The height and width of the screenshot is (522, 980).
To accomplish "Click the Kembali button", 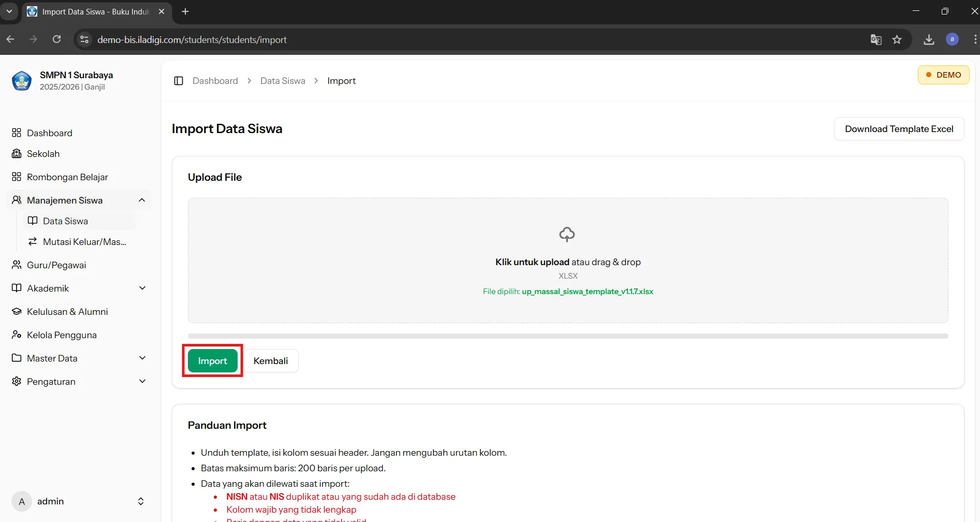I will (x=271, y=361).
